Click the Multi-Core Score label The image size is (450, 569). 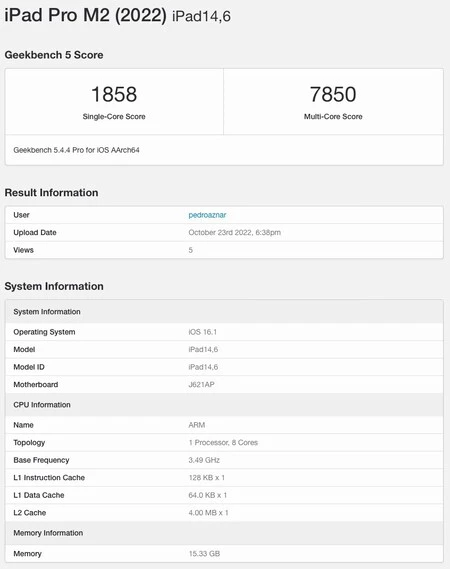[333, 116]
